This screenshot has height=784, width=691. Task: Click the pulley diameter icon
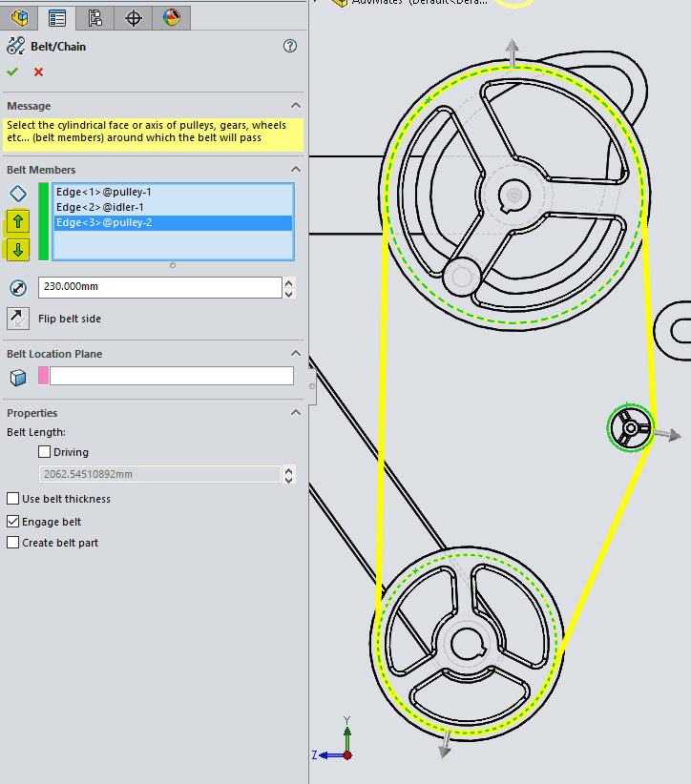tap(18, 288)
